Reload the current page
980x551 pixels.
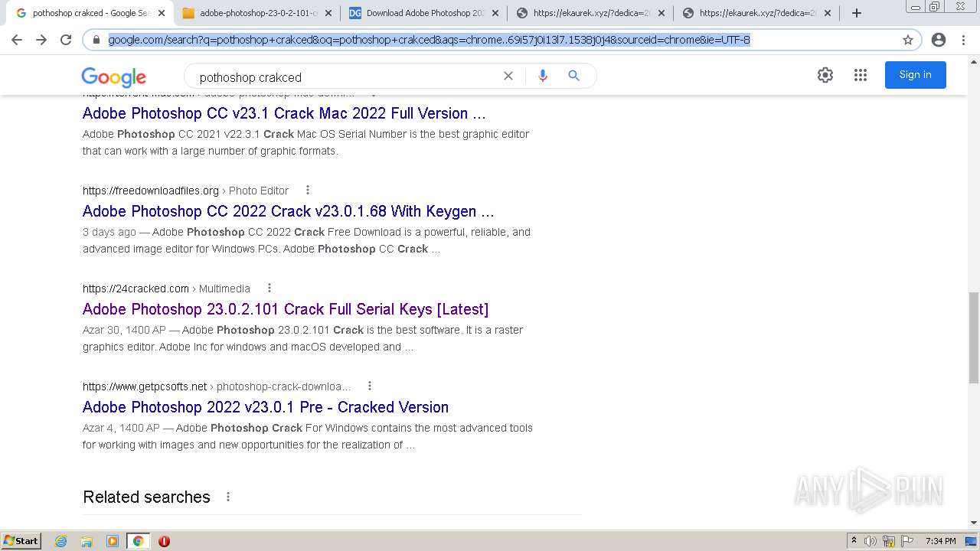(66, 40)
